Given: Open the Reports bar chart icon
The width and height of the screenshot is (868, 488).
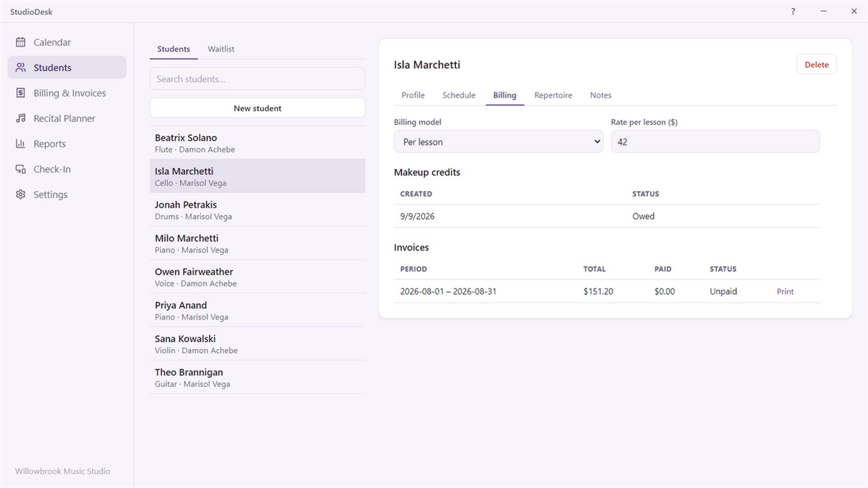Looking at the screenshot, I should 20,144.
